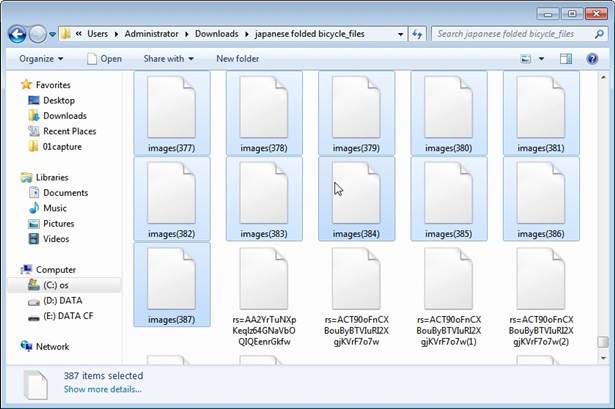Open the recent pages dropdown arrow
615x409 pixels.
(53, 35)
